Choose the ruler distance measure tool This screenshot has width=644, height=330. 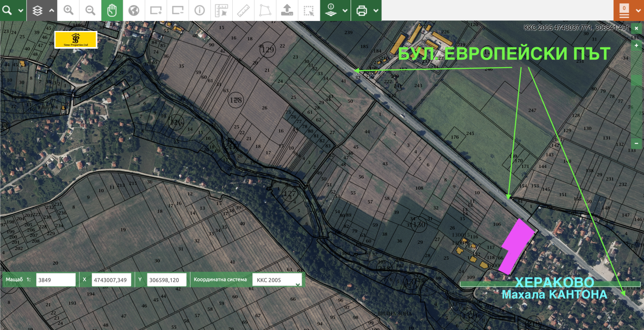coord(243,10)
